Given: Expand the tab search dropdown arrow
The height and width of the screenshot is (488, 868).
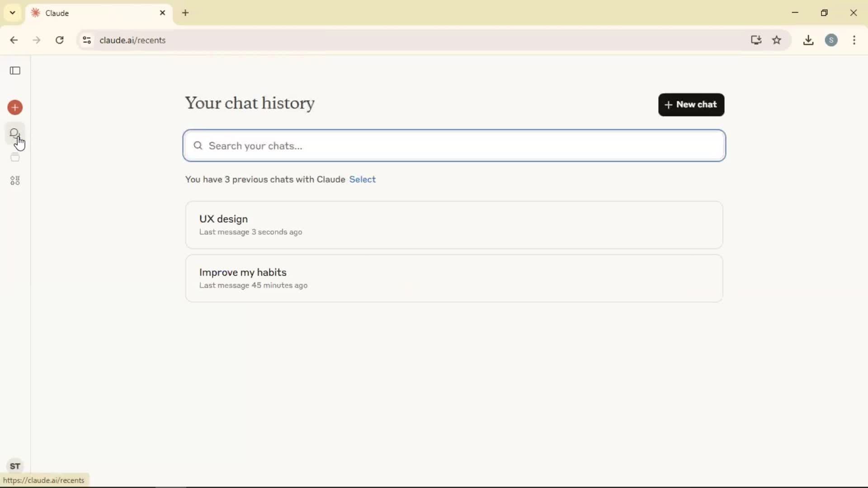Looking at the screenshot, I should [x=13, y=13].
